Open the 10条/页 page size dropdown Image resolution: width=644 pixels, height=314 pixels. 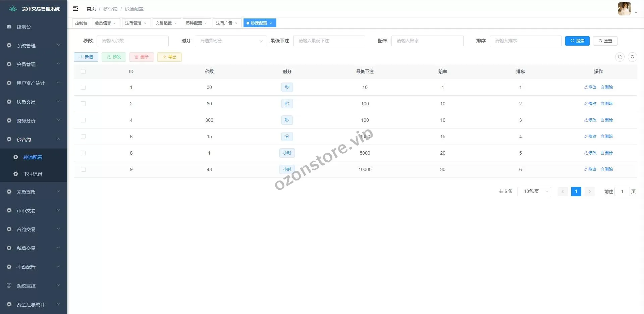[534, 192]
